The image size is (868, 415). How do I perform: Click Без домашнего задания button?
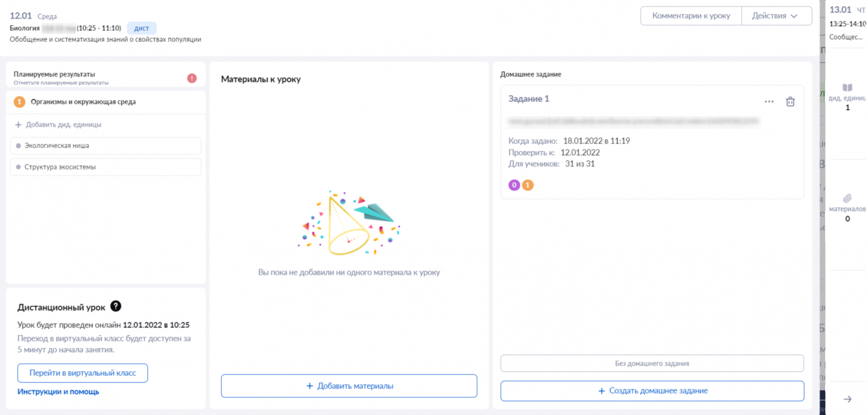[652, 363]
